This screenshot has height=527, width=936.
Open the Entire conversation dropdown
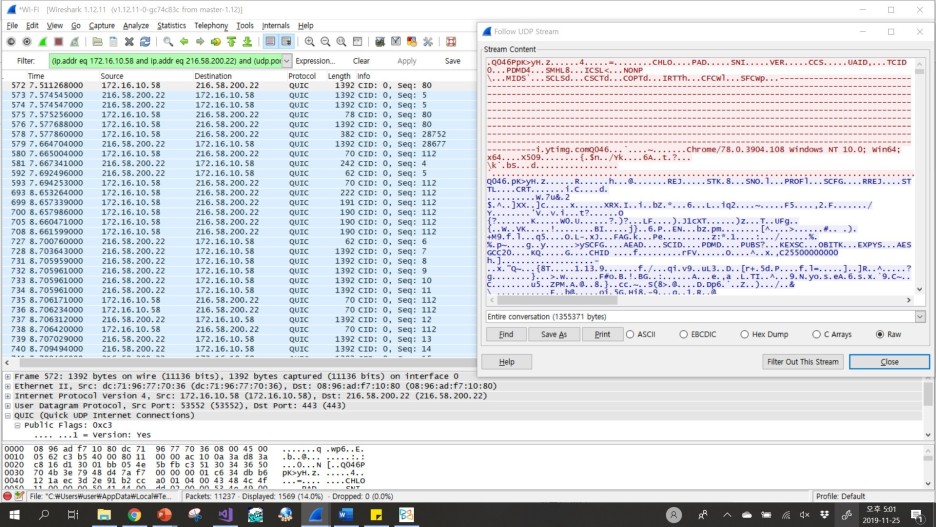point(920,317)
